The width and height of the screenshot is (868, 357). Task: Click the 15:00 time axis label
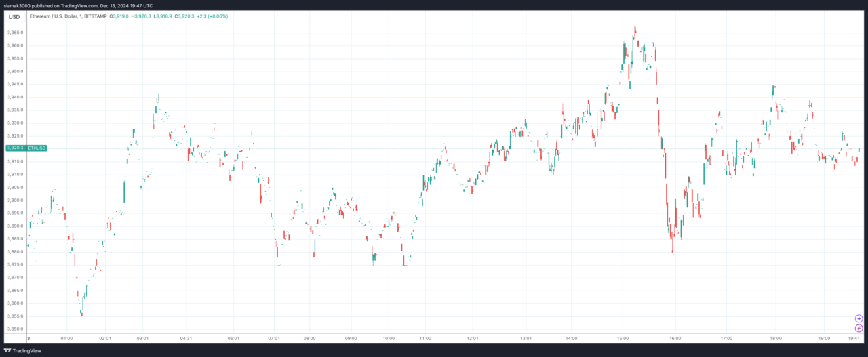click(x=623, y=338)
